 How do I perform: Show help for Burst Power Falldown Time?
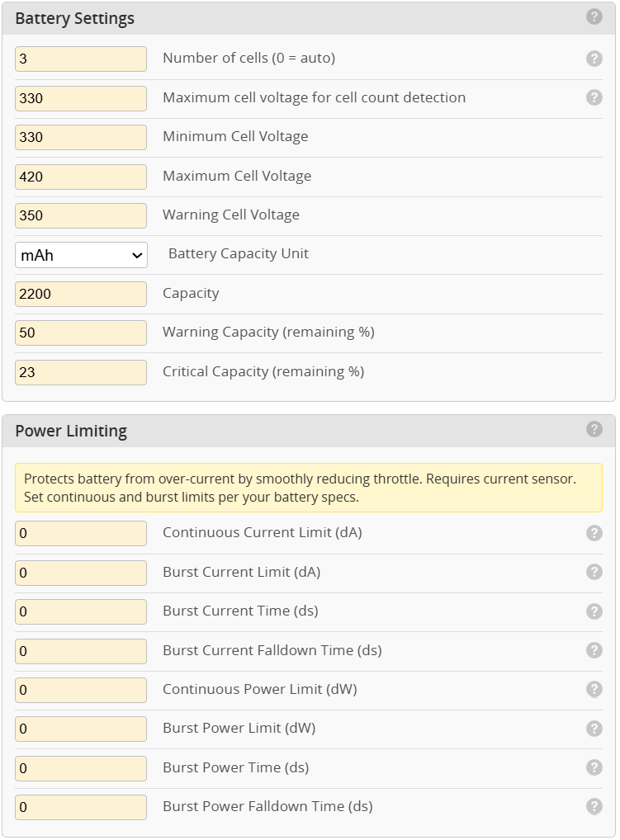click(x=594, y=807)
